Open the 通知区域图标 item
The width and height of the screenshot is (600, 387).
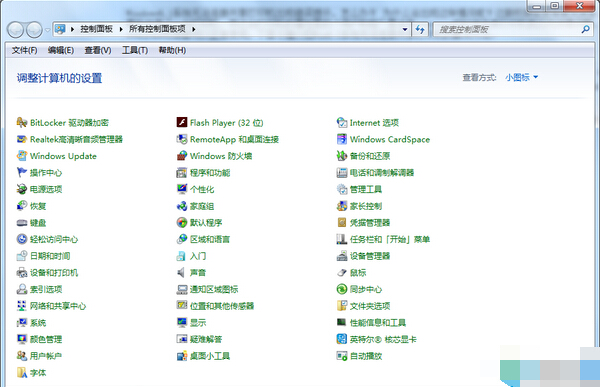click(207, 289)
